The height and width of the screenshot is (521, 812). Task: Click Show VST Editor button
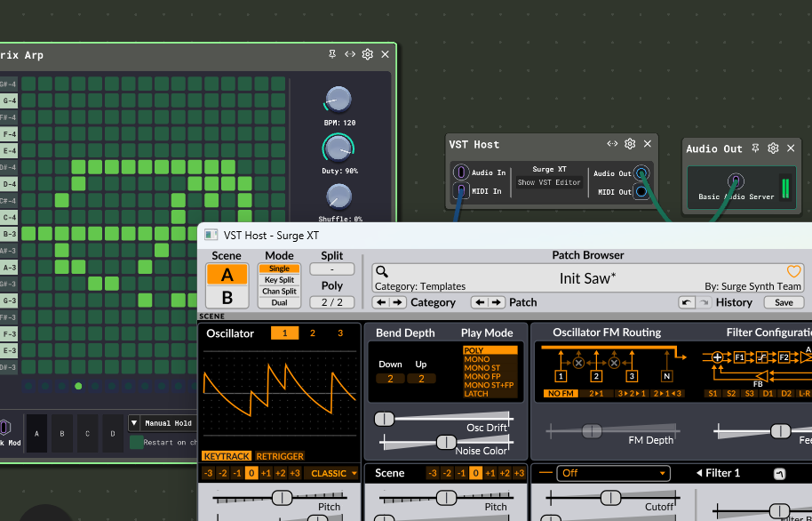549,182
